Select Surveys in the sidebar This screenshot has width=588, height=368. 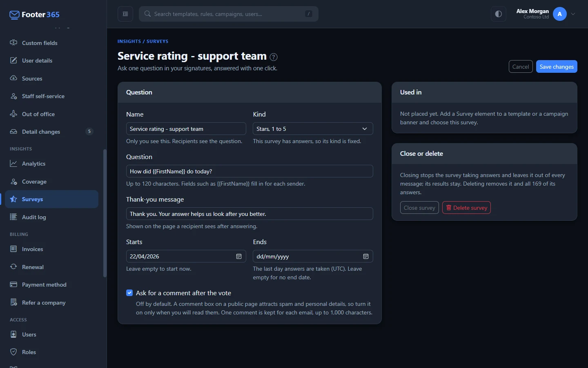pos(51,199)
